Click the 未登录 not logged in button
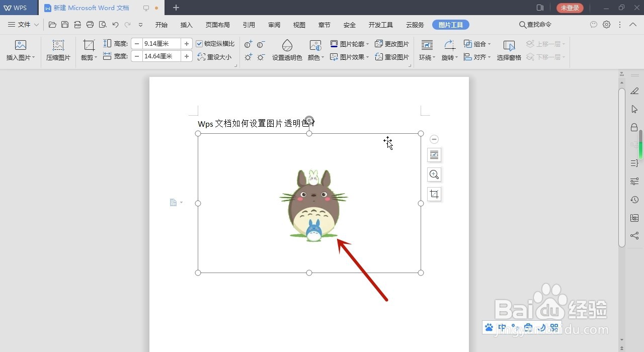 click(570, 8)
